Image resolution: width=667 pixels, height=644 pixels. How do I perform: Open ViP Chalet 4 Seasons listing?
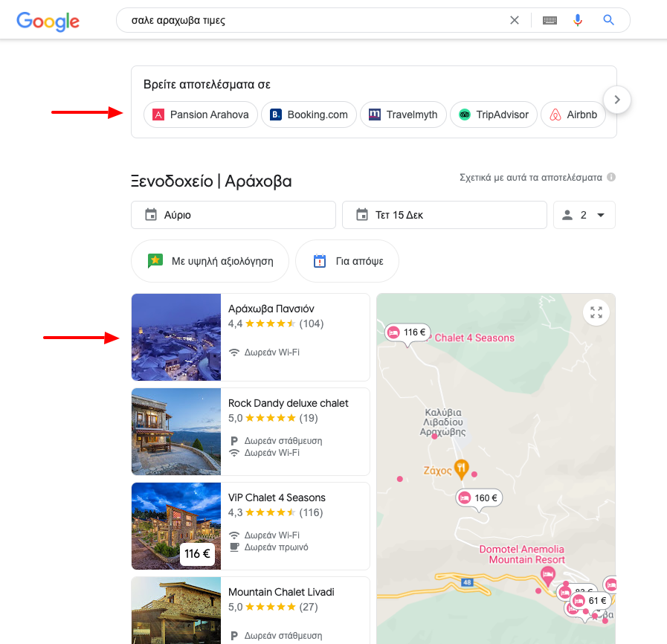pos(251,527)
